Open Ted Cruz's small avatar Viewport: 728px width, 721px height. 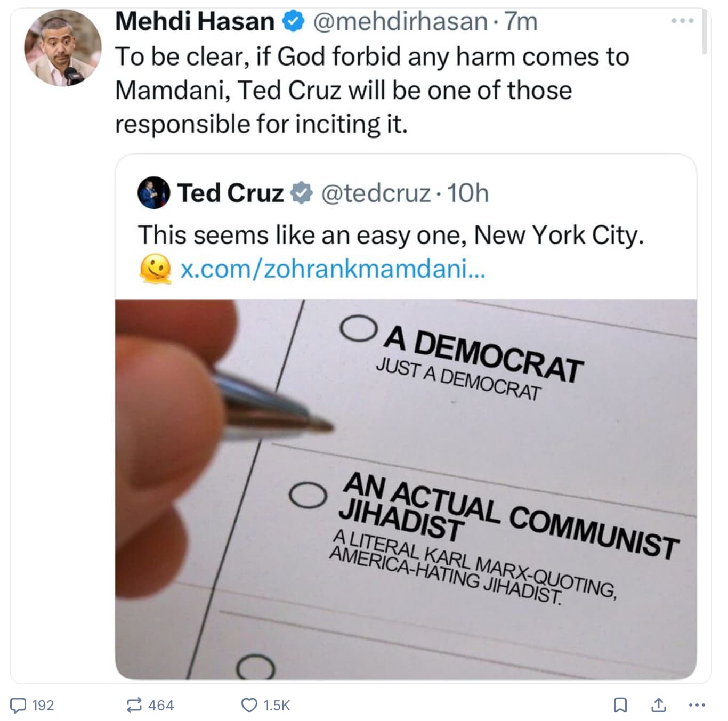tap(153, 192)
